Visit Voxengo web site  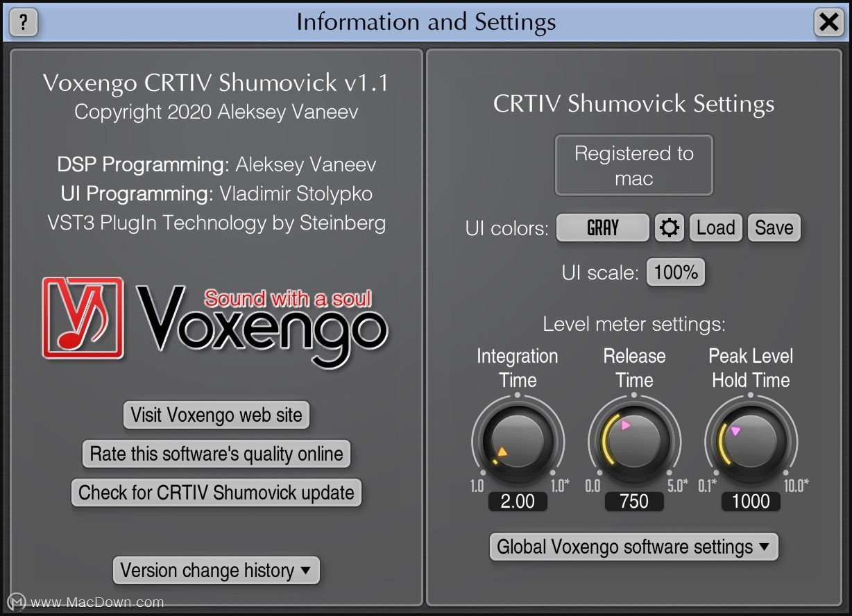(216, 415)
